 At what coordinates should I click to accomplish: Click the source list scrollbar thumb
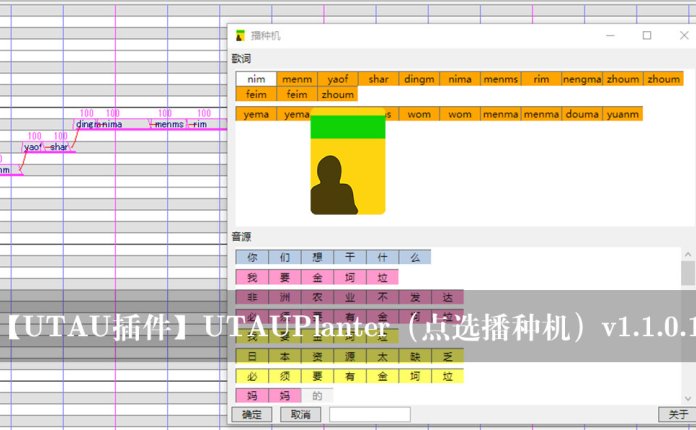coord(688,273)
